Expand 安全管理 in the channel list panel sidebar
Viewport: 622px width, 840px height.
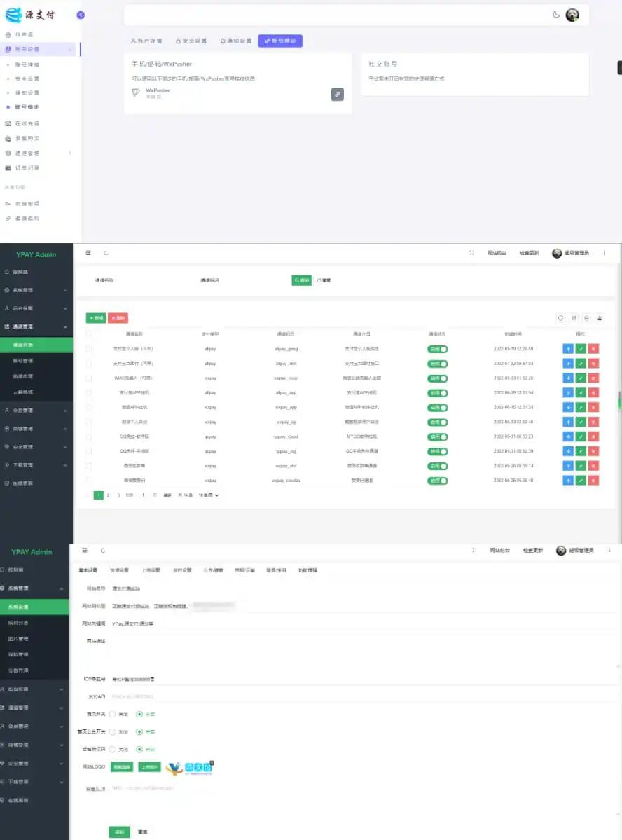point(35,447)
